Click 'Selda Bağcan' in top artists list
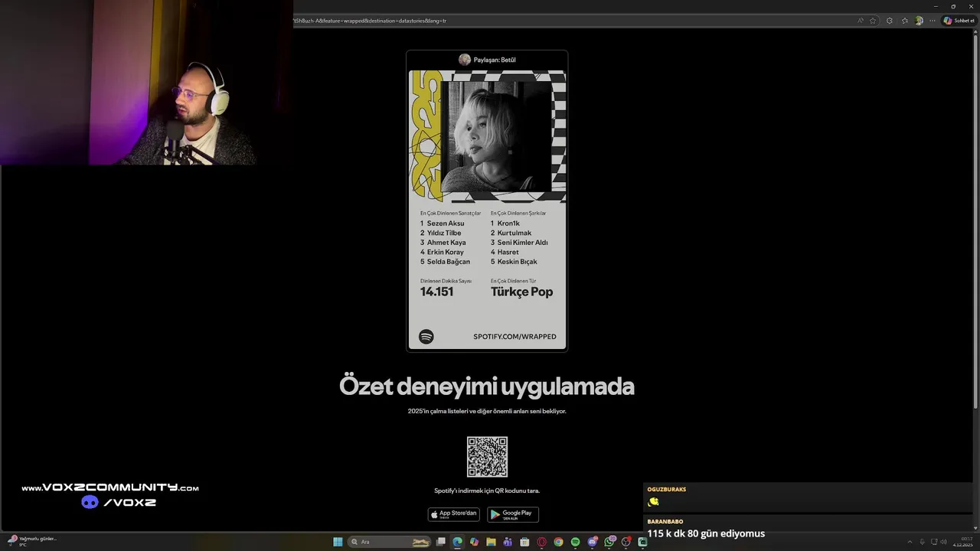This screenshot has width=980, height=551. point(449,262)
